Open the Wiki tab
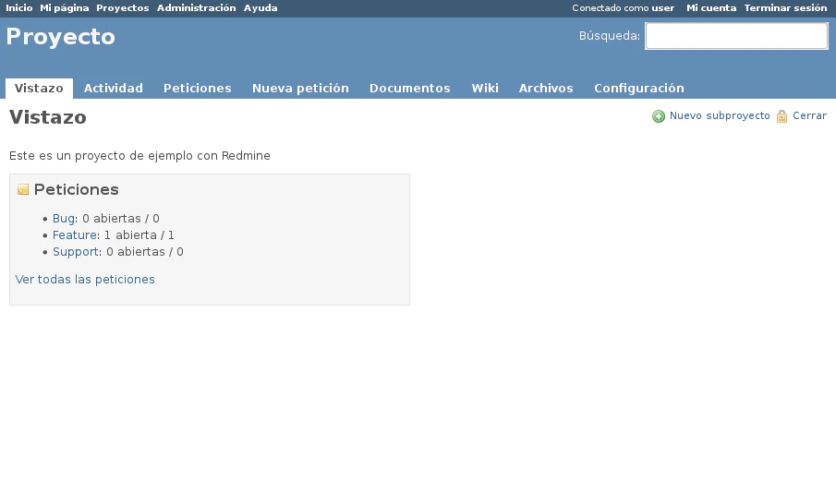 coord(484,89)
